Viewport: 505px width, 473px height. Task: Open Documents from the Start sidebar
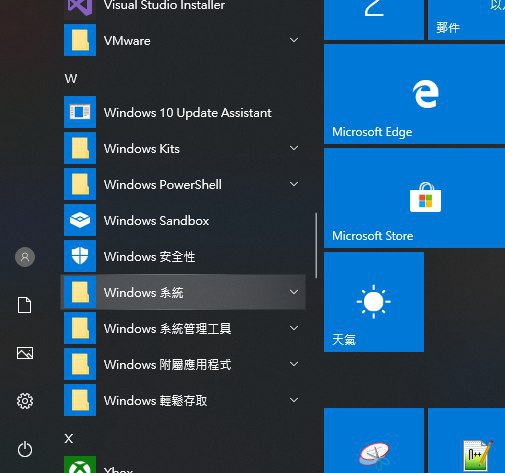[25, 305]
